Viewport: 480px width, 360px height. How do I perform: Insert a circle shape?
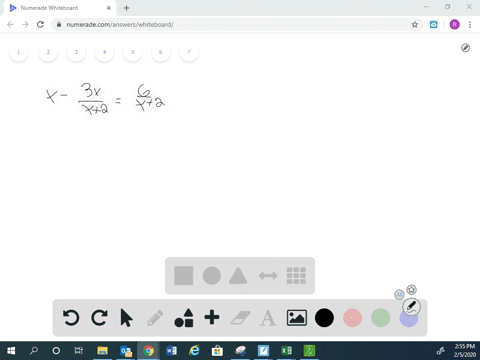[212, 276]
